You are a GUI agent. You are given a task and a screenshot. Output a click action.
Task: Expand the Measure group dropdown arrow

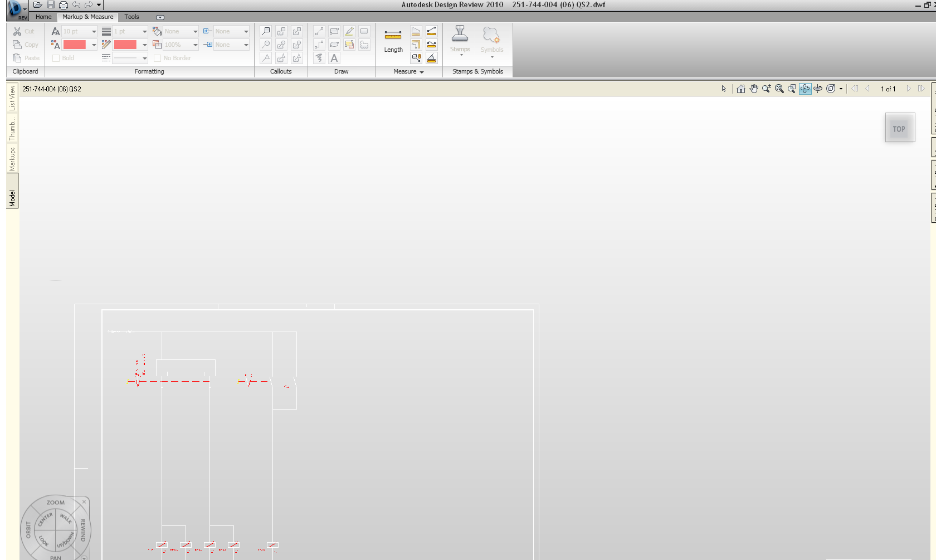[422, 72]
